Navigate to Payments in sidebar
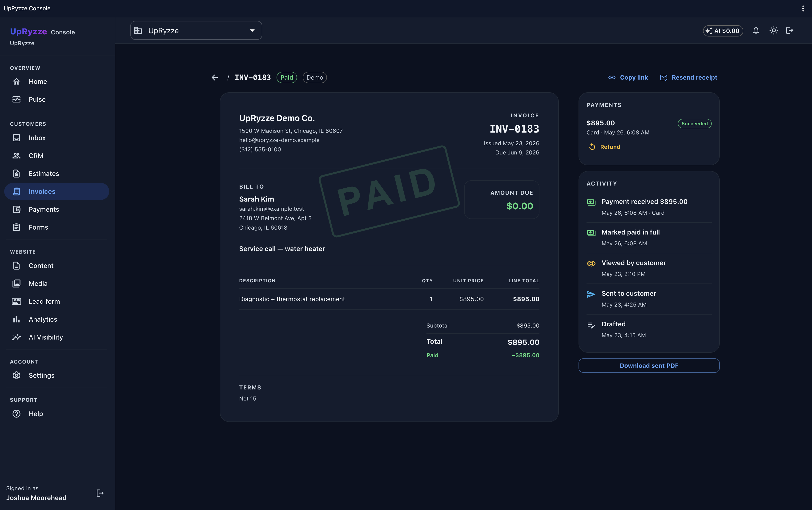This screenshot has width=812, height=510. (x=57, y=209)
